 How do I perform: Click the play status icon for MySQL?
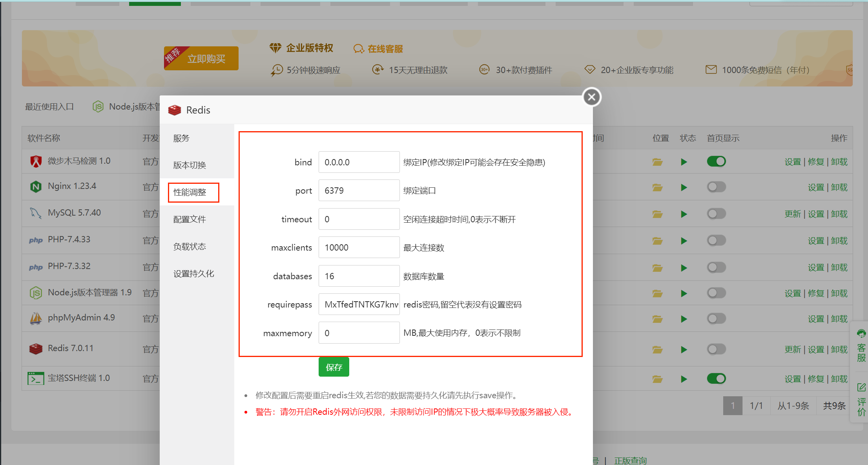point(684,214)
